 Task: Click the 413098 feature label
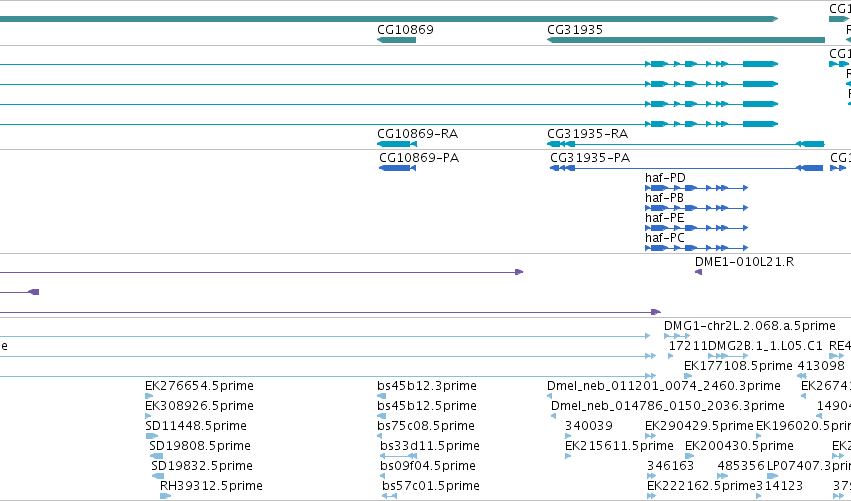click(821, 366)
